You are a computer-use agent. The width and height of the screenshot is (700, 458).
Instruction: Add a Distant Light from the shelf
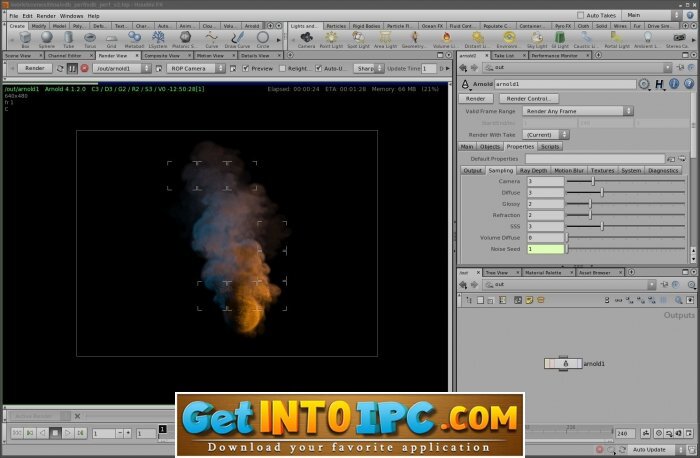[476, 39]
